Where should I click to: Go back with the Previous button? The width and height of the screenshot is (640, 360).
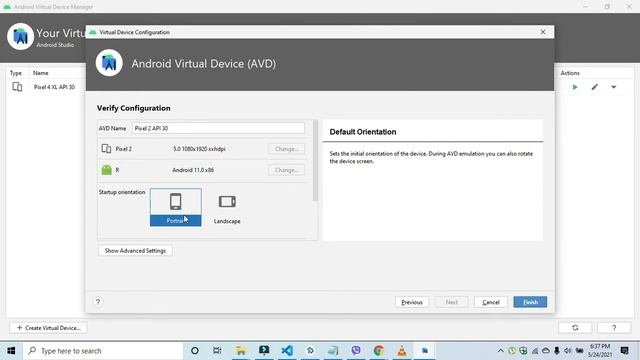pos(412,302)
